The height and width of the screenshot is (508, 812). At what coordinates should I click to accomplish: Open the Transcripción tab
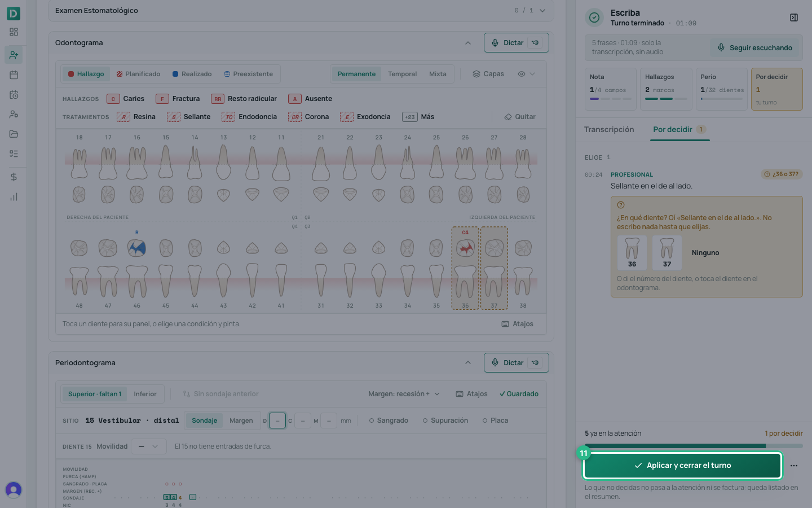pos(609,129)
